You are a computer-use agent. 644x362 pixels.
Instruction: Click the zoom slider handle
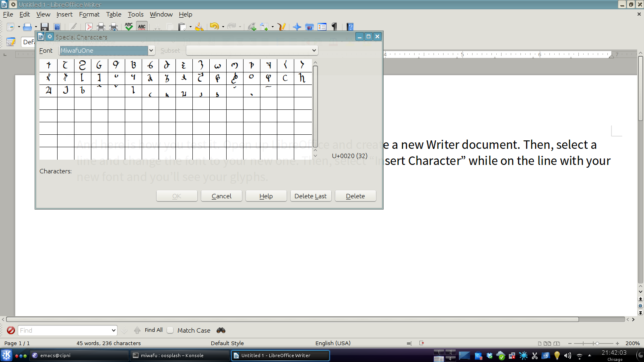pos(597,343)
